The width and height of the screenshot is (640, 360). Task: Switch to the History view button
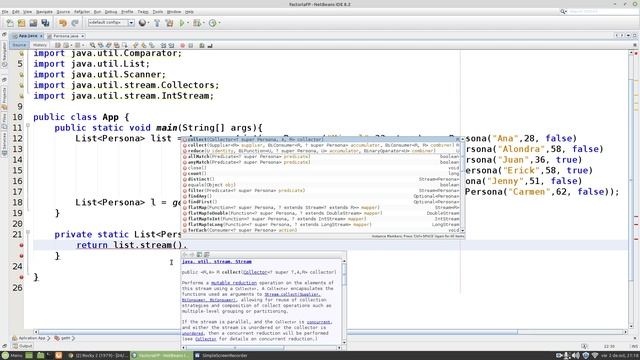[40, 45]
